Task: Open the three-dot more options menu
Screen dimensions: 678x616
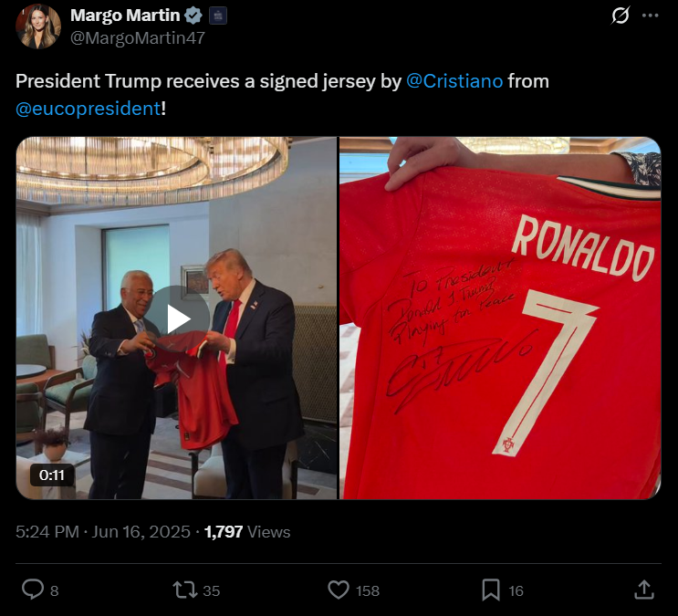Action: (650, 16)
